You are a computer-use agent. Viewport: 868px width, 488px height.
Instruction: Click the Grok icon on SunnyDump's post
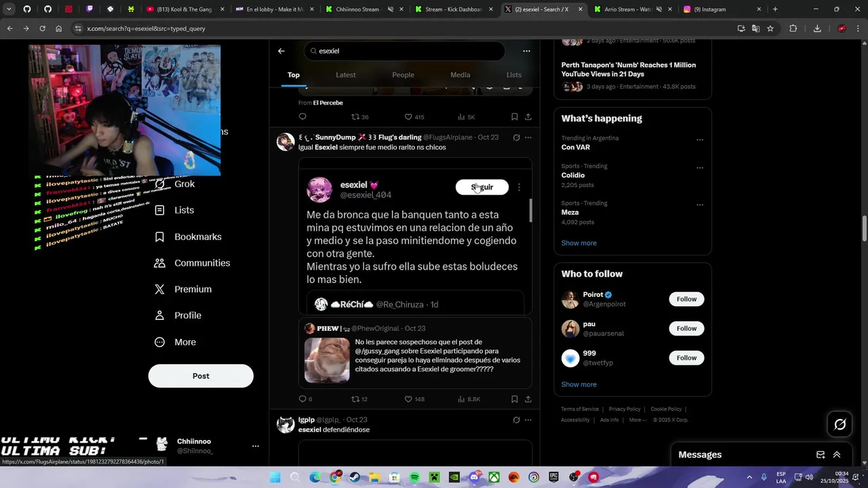point(516,138)
